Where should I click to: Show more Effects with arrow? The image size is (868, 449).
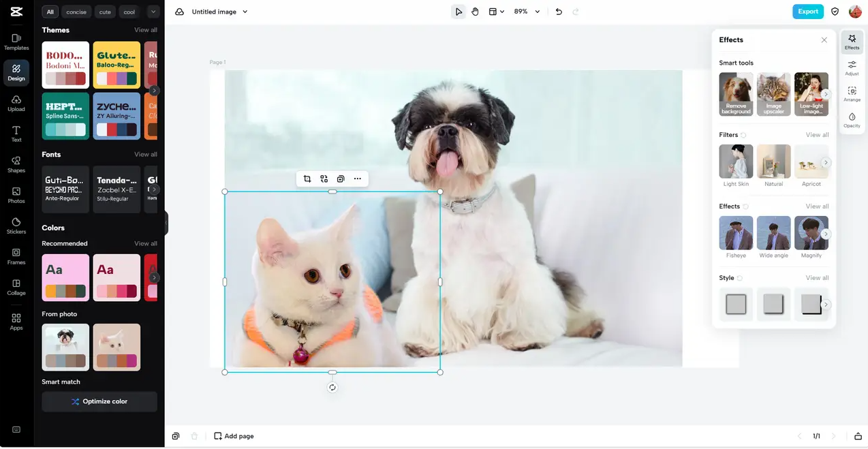(x=826, y=234)
